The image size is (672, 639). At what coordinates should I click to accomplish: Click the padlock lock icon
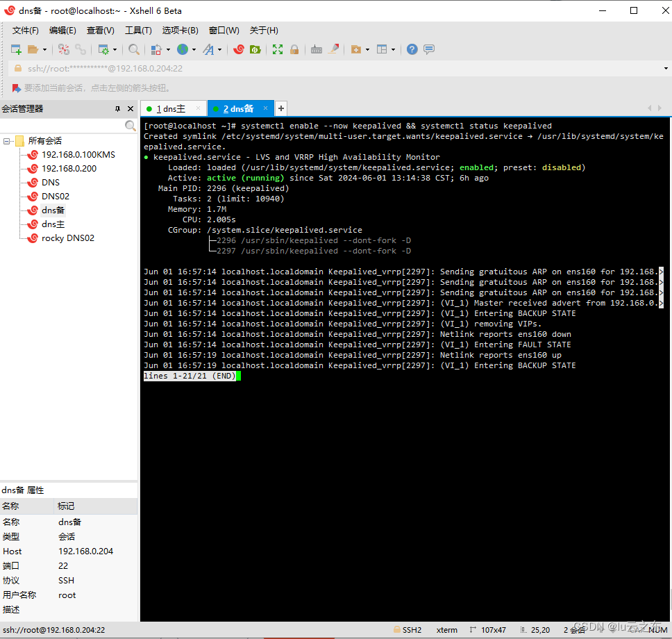pyautogui.click(x=294, y=49)
